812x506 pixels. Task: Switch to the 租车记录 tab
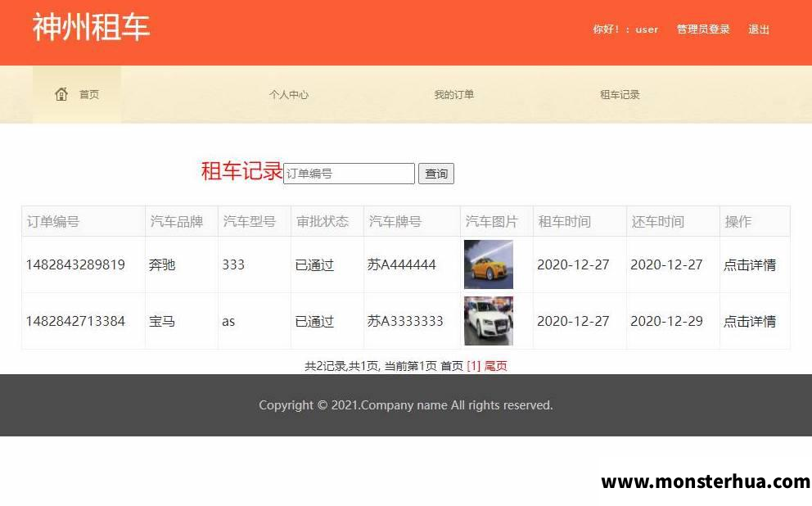tap(620, 95)
